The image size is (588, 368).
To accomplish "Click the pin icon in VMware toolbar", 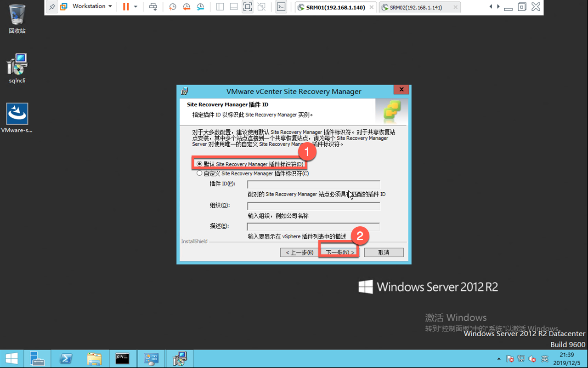I will tap(52, 7).
